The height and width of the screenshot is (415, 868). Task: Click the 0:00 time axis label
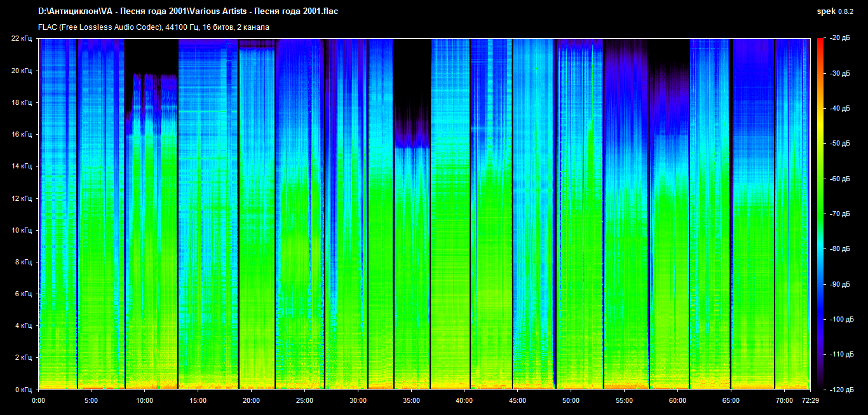pyautogui.click(x=39, y=400)
